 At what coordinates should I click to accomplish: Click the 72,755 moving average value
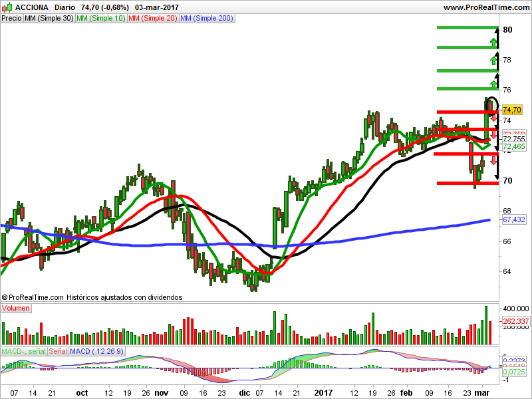tap(513, 139)
